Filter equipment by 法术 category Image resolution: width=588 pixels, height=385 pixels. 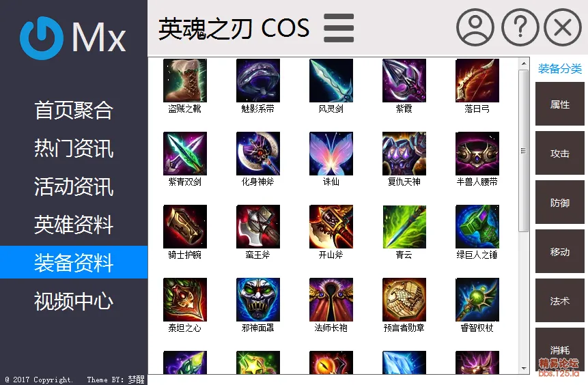tap(559, 300)
